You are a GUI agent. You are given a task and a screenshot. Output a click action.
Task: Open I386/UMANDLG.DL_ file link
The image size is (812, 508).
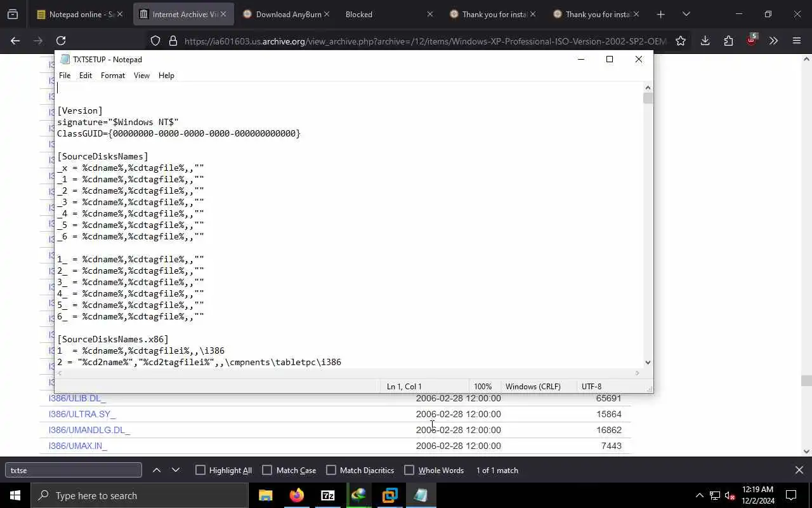coord(89,430)
